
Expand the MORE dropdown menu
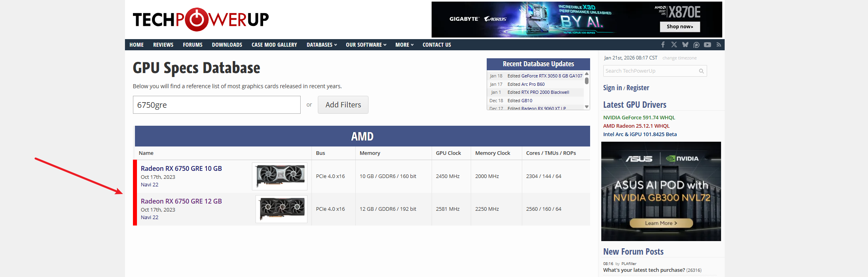404,45
